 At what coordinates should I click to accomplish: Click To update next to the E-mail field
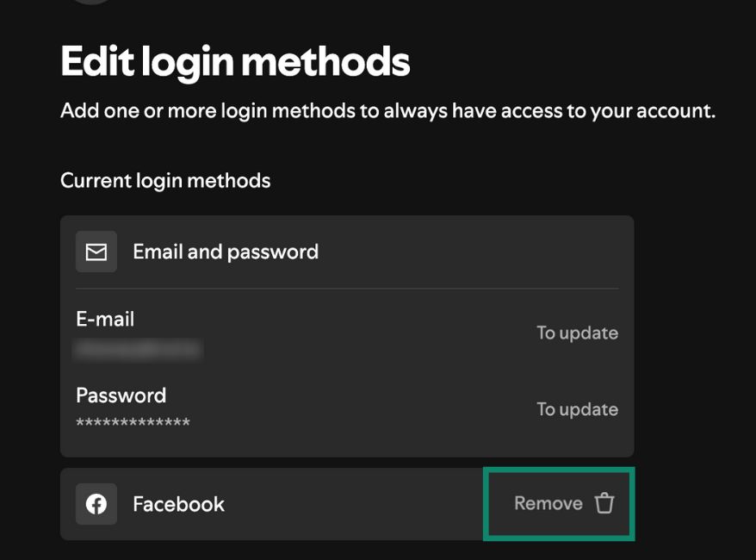click(577, 333)
